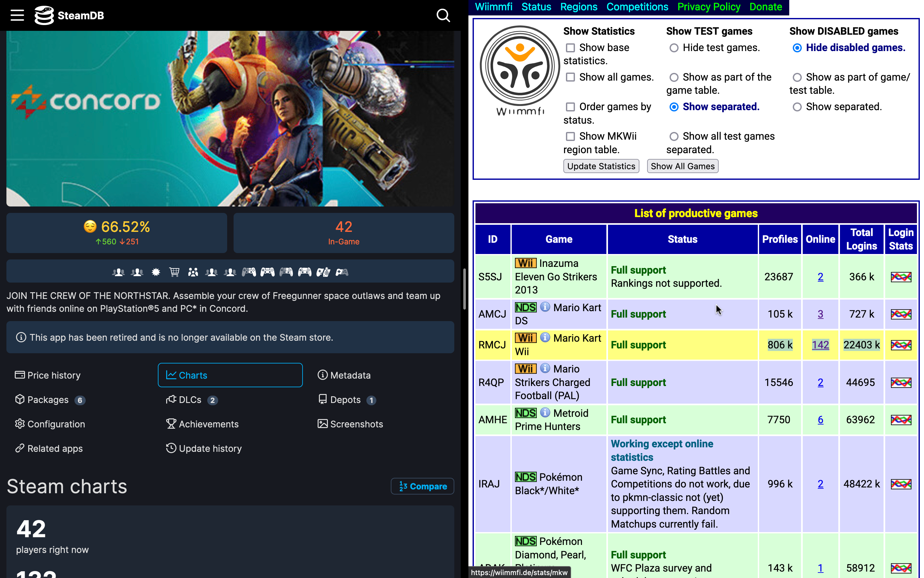Open Status in Wiimmfi navigation
This screenshot has width=924, height=578.
[536, 7]
